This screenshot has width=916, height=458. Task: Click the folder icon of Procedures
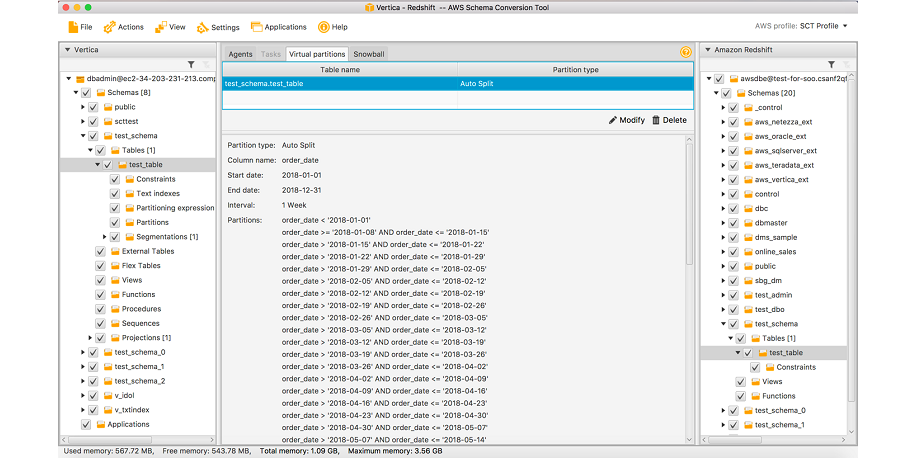[115, 309]
